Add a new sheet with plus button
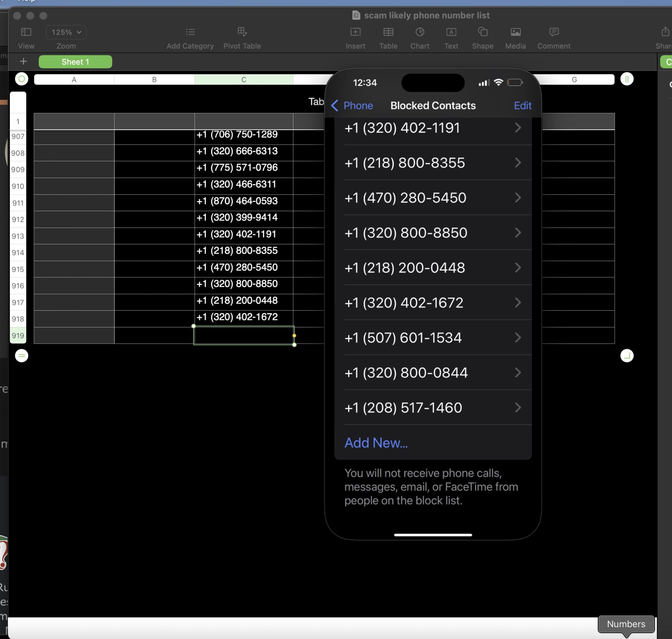 (x=23, y=62)
